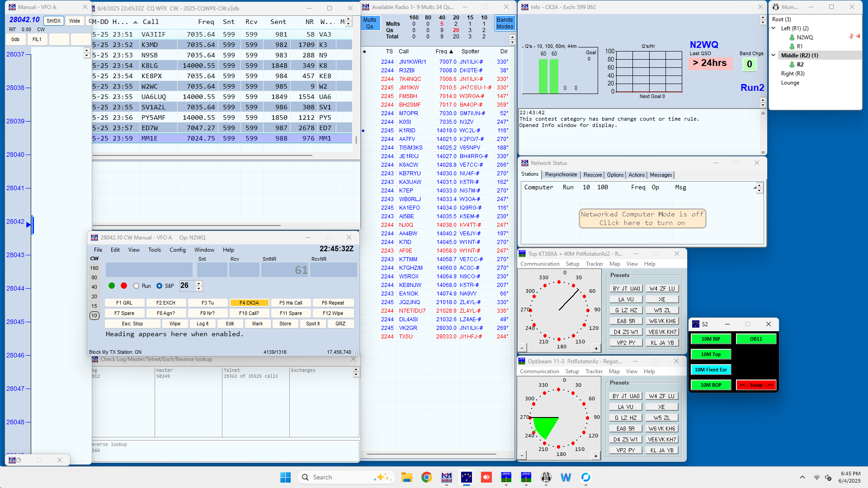Switch to the Resynchronize tab in Network Status
Image resolution: width=868 pixels, height=488 pixels.
click(x=561, y=175)
